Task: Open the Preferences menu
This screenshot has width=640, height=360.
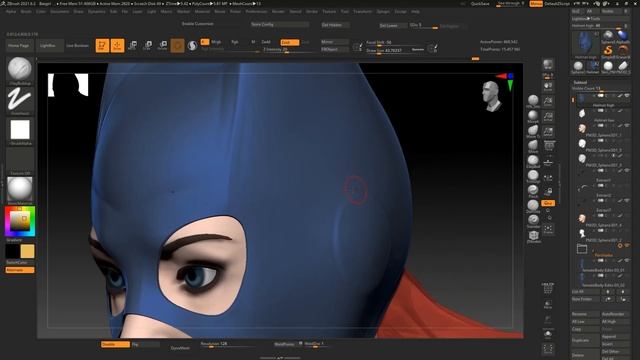Action: 256,11
